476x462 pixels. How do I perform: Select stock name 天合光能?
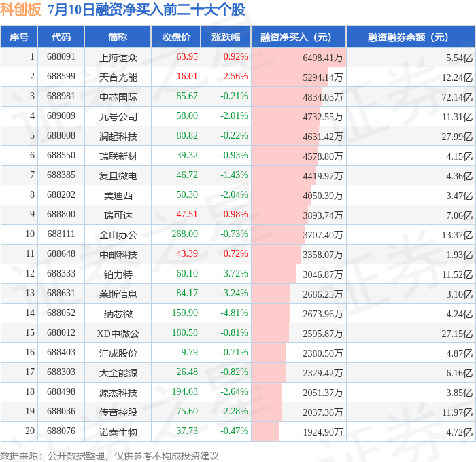[118, 77]
